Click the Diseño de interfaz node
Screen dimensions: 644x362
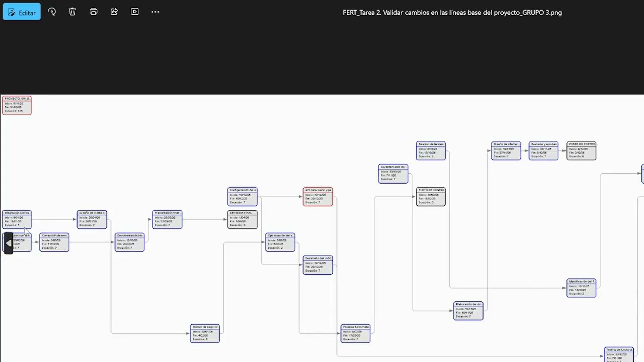click(x=506, y=151)
